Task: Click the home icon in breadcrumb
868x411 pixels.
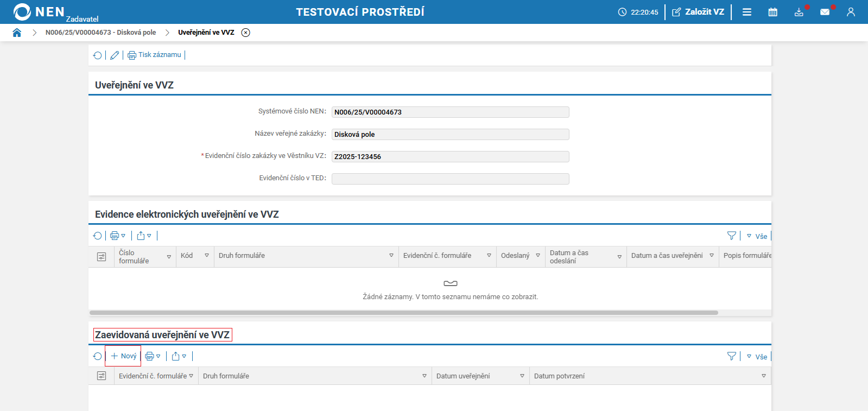Action: click(x=17, y=33)
